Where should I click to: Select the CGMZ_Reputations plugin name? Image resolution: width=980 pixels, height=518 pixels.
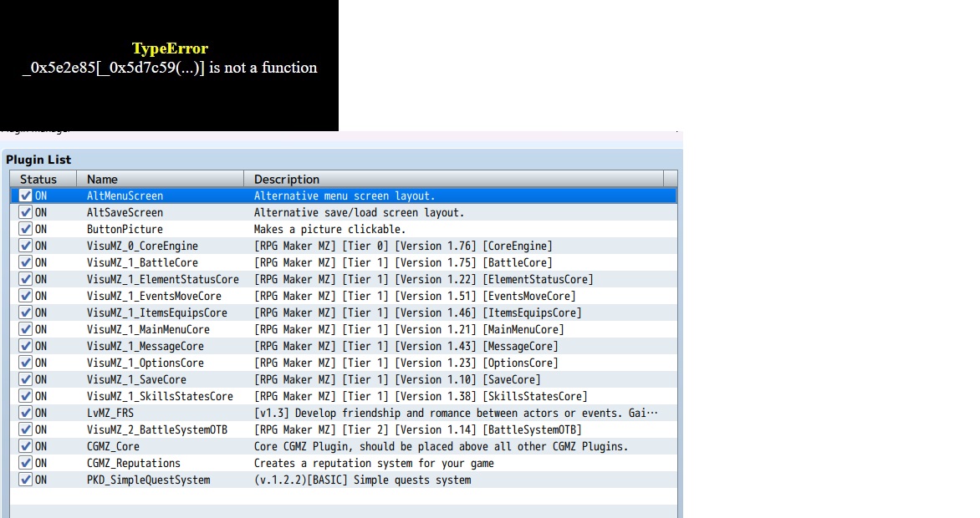tap(133, 463)
